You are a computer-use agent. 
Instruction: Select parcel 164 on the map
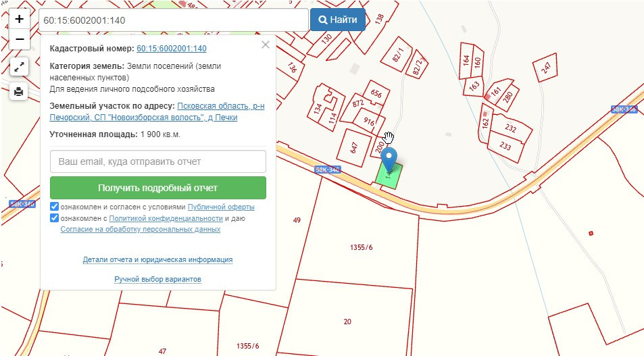(x=466, y=60)
